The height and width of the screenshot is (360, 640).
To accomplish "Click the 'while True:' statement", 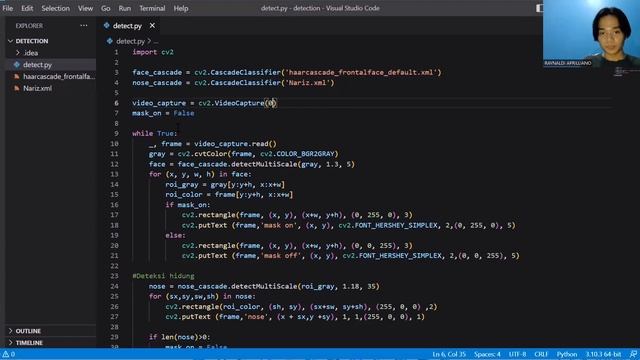I will click(x=155, y=133).
